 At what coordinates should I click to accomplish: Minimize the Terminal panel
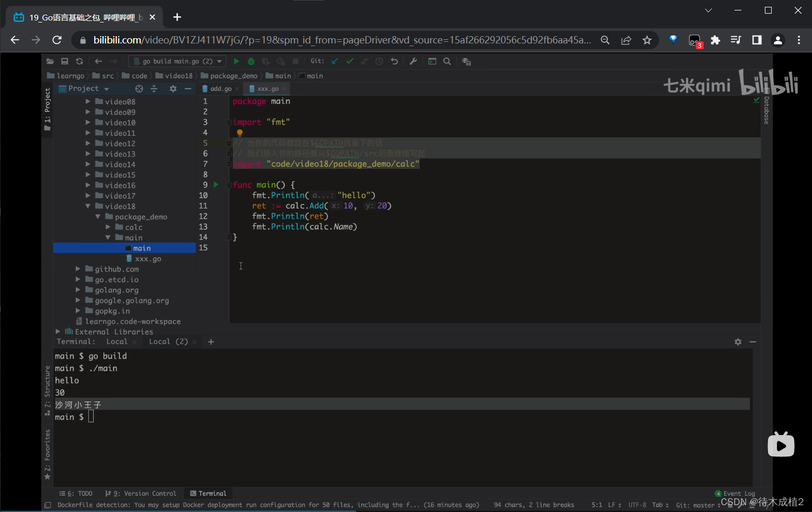click(753, 342)
